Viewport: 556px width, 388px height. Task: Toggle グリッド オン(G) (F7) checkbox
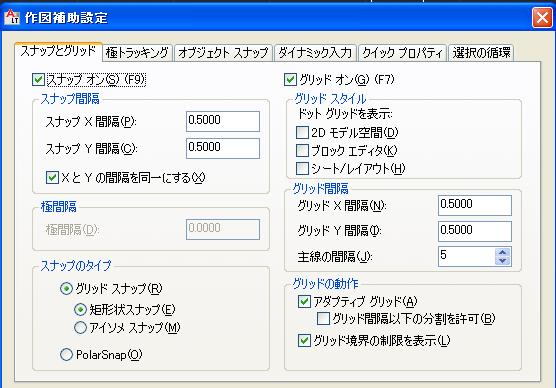290,79
